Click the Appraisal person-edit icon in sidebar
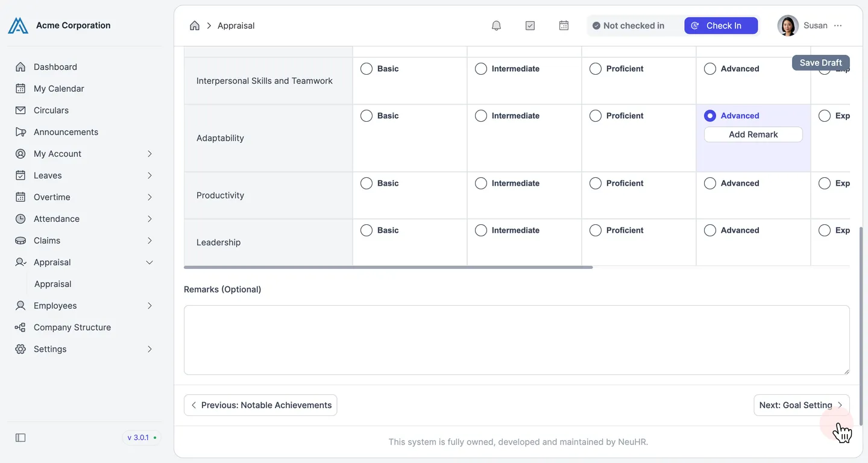Viewport: 868px width, 463px height. coord(20,262)
